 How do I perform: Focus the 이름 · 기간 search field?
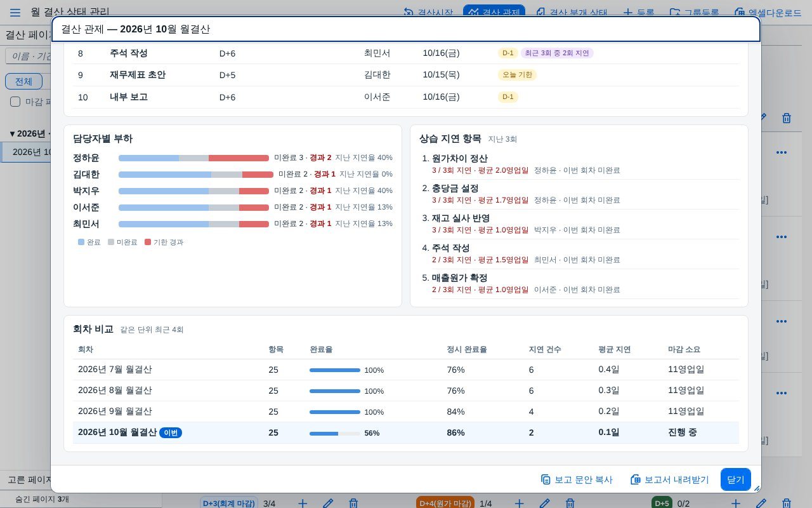(29, 56)
